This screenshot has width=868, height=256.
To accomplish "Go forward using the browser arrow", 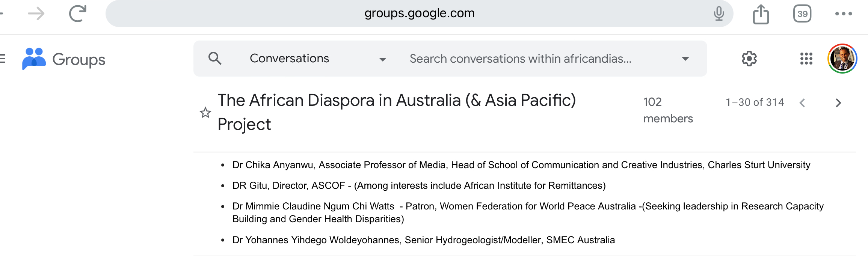I will point(36,14).
